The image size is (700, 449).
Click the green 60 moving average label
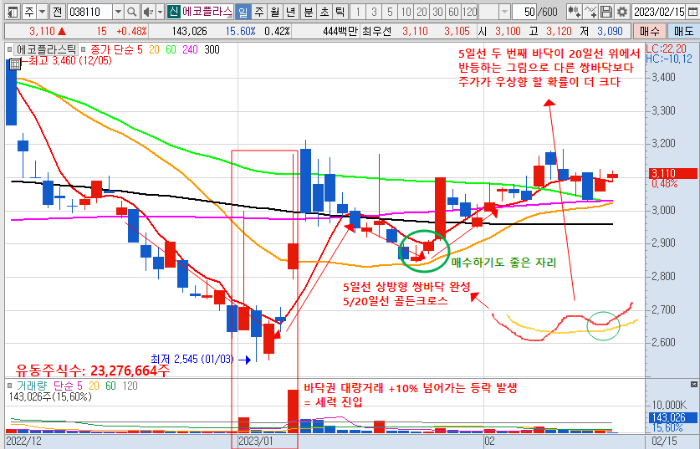[x=171, y=50]
